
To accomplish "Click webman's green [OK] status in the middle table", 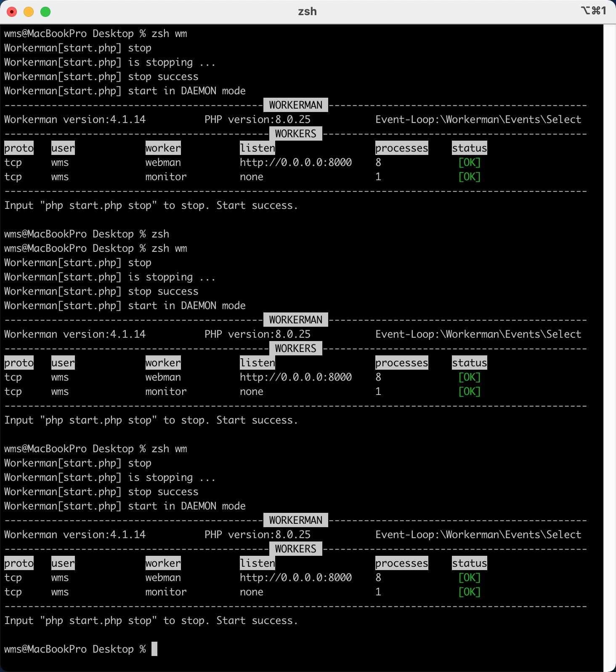I will tap(470, 377).
